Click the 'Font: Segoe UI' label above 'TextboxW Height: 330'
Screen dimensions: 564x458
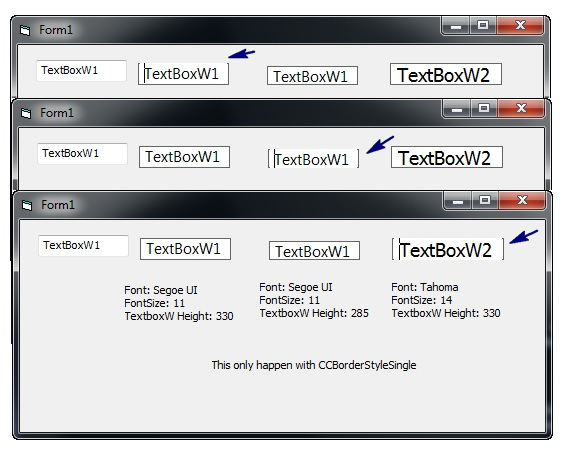pos(161,290)
